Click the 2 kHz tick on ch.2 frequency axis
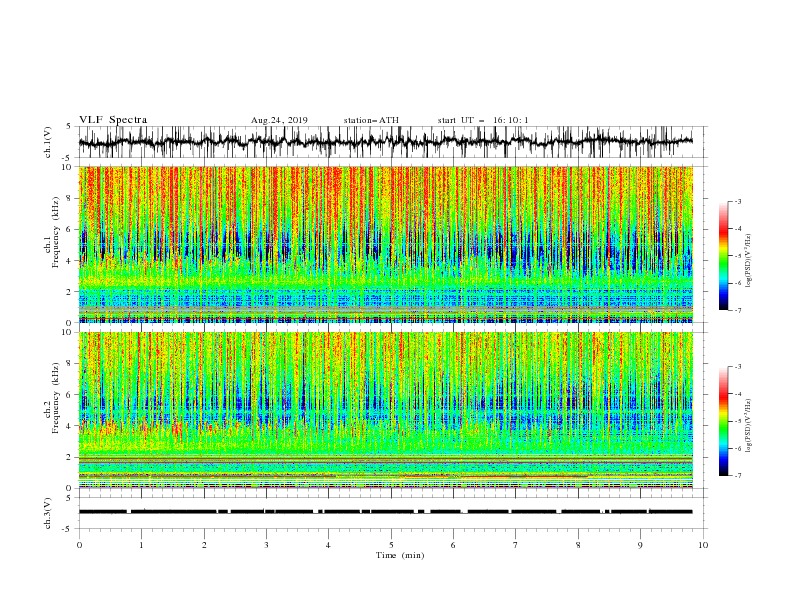Viewport: 792px width, 612px height. point(70,457)
